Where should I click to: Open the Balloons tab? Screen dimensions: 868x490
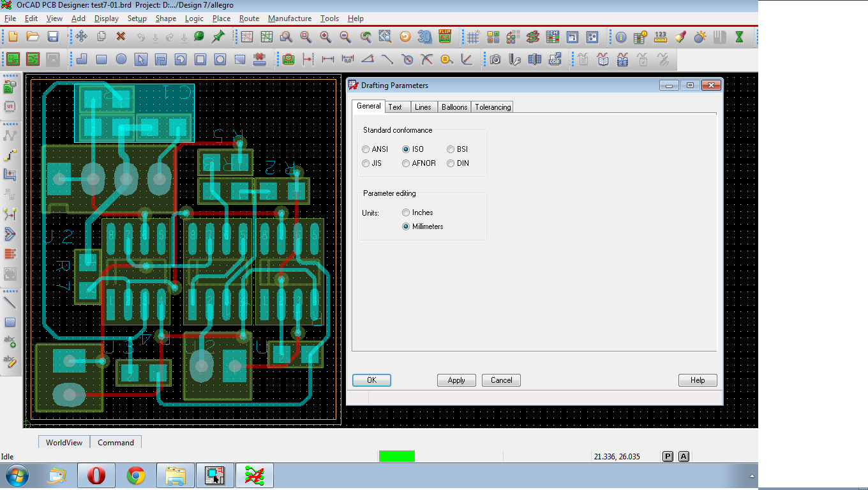[454, 107]
